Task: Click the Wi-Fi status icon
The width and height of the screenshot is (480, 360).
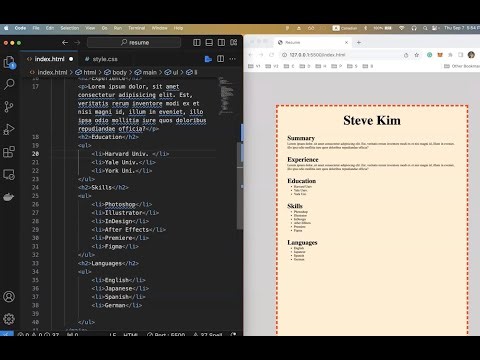Action: [x=402, y=28]
